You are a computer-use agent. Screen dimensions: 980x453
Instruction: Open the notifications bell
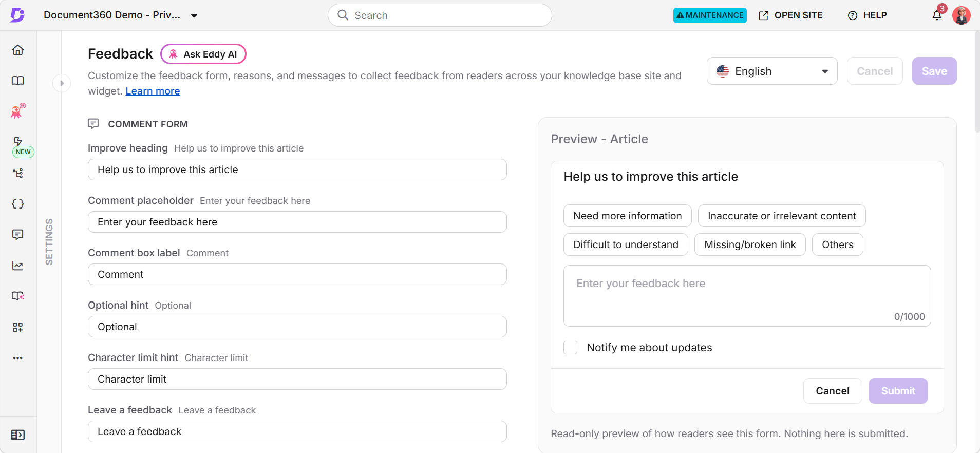[x=937, y=15]
